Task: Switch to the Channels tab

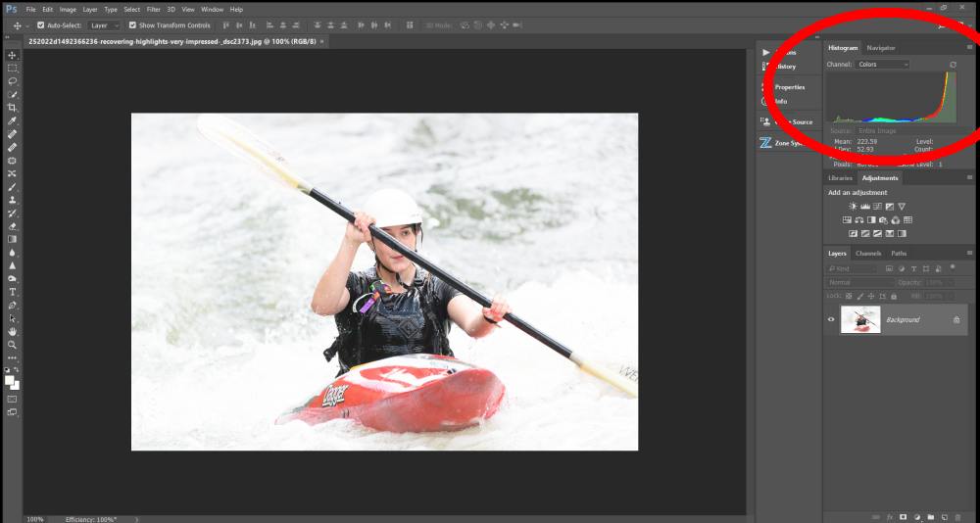Action: 868,254
